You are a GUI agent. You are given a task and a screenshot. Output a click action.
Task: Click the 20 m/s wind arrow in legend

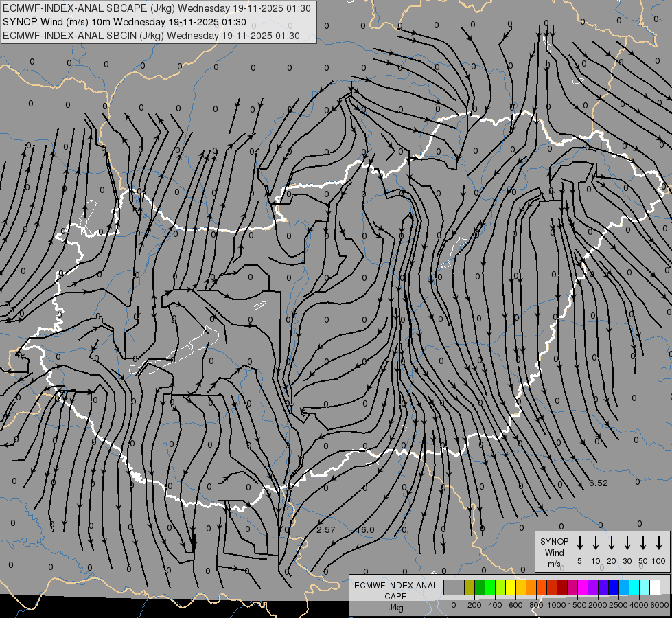612,543
